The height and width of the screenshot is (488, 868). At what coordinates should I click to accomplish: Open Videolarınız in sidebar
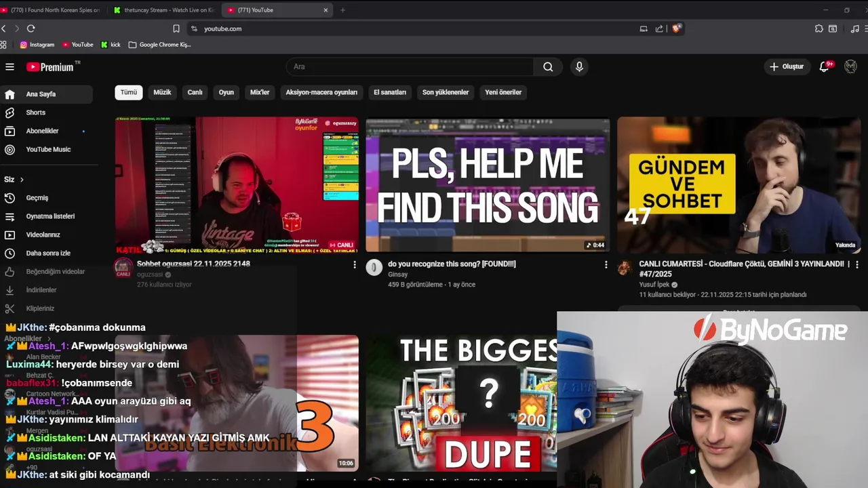[46, 235]
